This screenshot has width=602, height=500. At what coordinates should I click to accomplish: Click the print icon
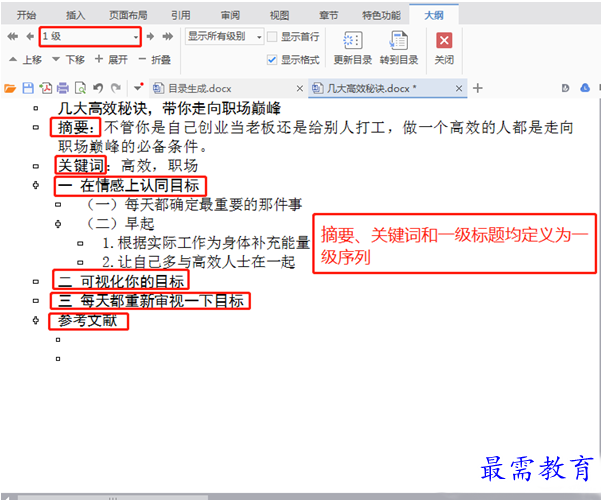(63, 88)
